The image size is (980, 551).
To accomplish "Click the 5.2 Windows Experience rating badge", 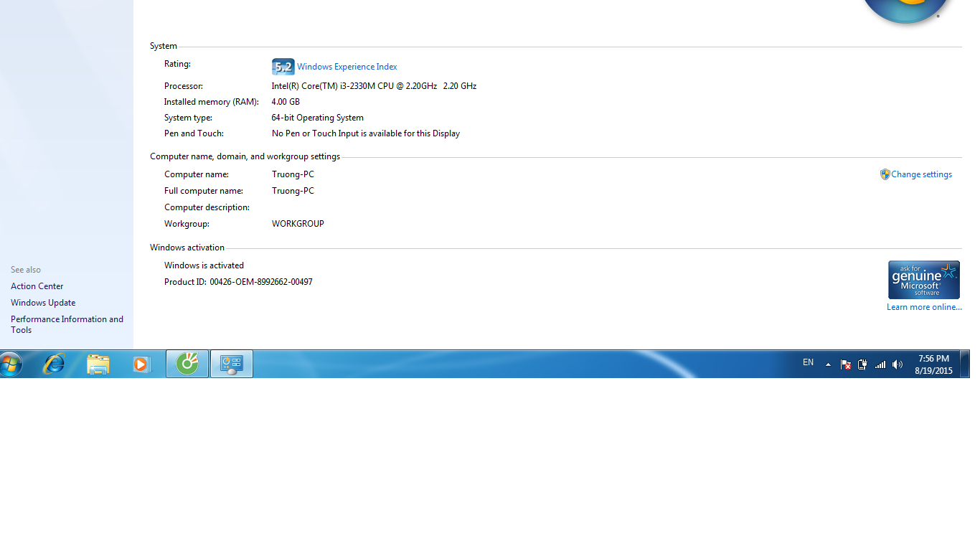I will coord(283,67).
